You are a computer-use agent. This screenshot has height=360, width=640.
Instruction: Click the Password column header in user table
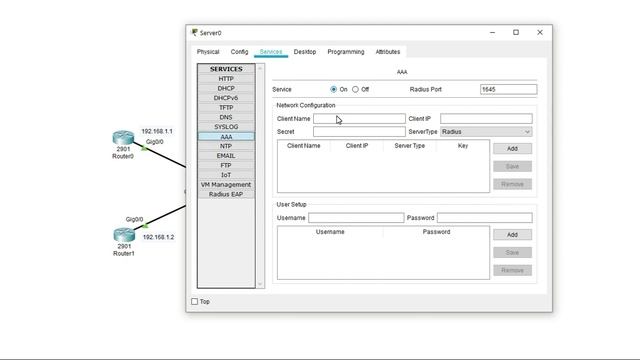point(436,232)
